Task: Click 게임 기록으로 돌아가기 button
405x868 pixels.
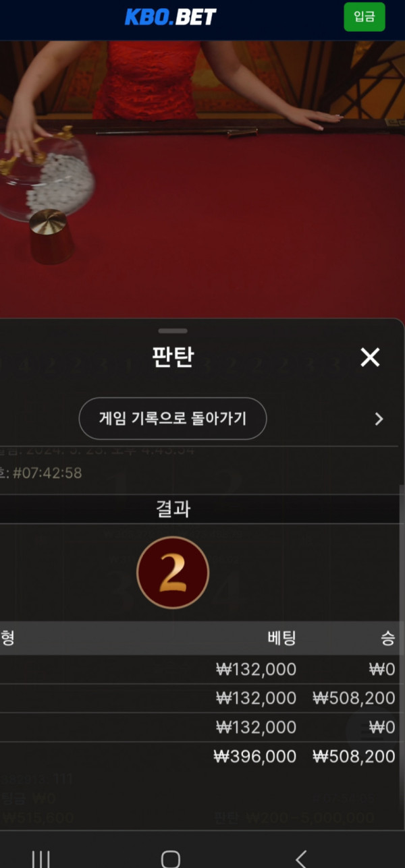Action: click(x=173, y=419)
